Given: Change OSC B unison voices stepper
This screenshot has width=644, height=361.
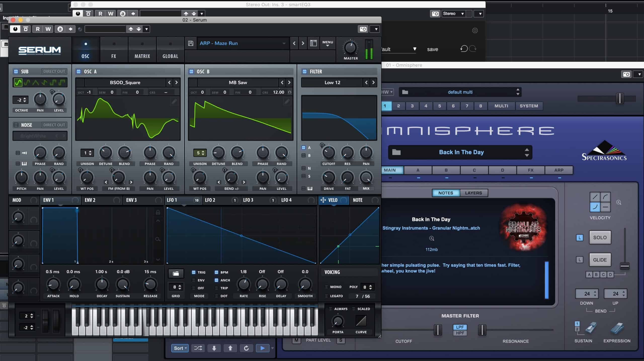Looking at the screenshot, I should coord(200,153).
